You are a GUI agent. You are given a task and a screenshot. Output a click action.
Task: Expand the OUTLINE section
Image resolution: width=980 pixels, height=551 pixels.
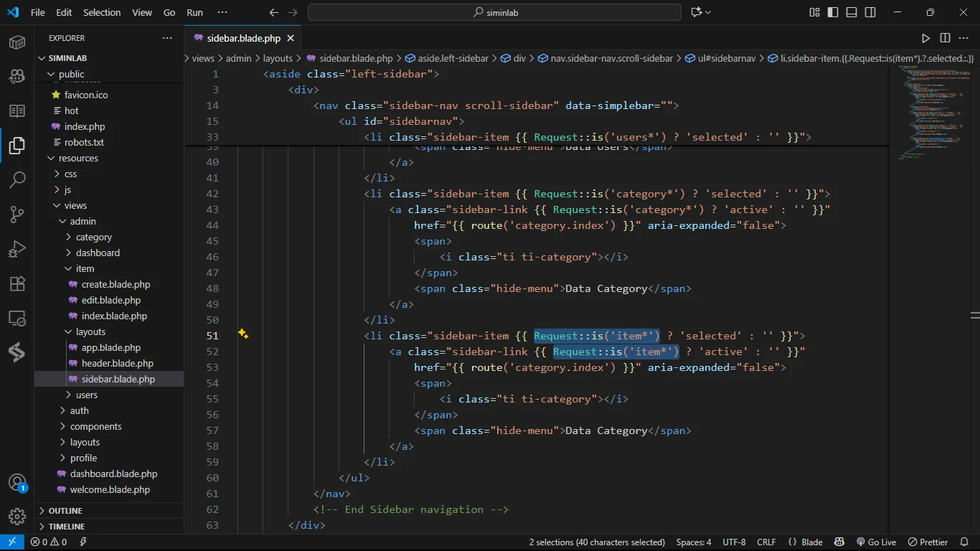tap(65, 511)
